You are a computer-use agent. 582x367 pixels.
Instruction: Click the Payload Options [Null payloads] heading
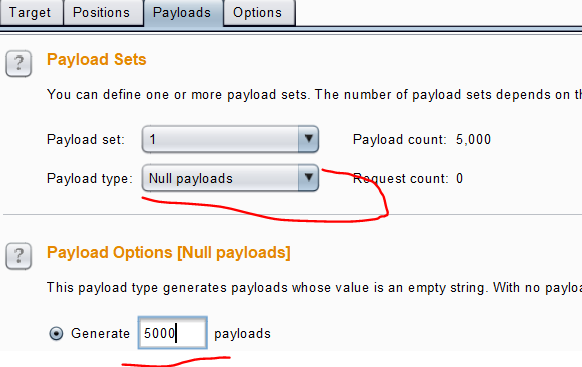[x=169, y=253]
